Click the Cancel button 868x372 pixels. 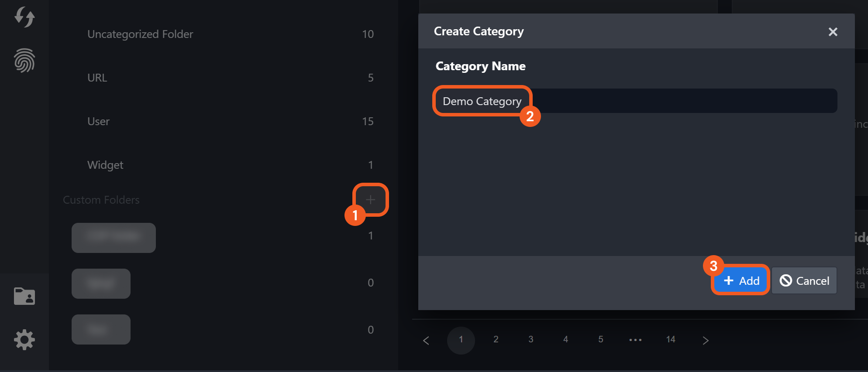pos(804,280)
